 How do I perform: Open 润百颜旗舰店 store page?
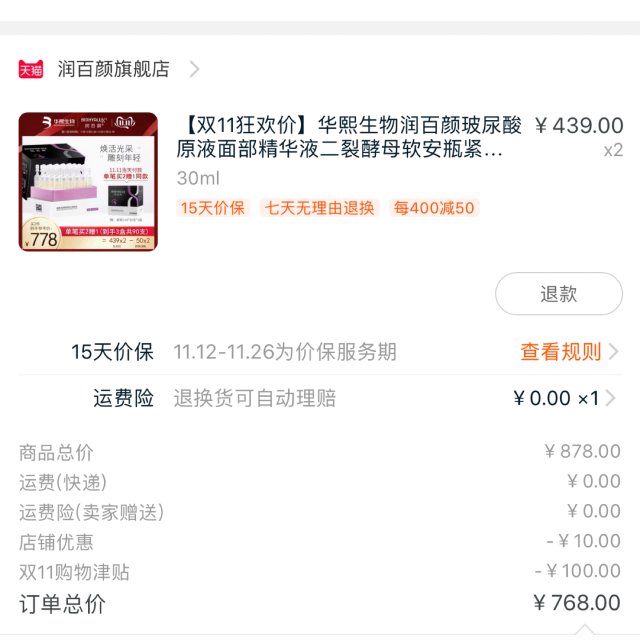point(113,69)
